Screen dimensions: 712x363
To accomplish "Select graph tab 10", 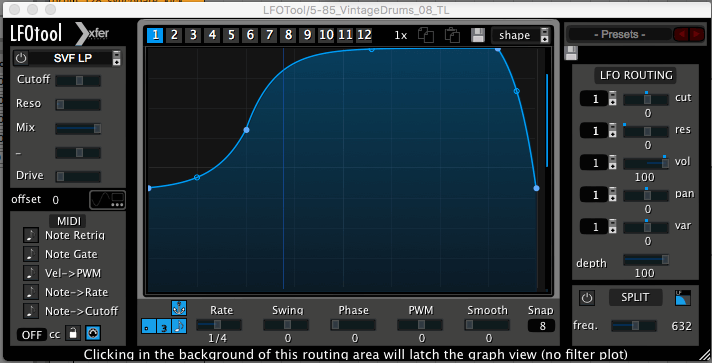I will [326, 35].
